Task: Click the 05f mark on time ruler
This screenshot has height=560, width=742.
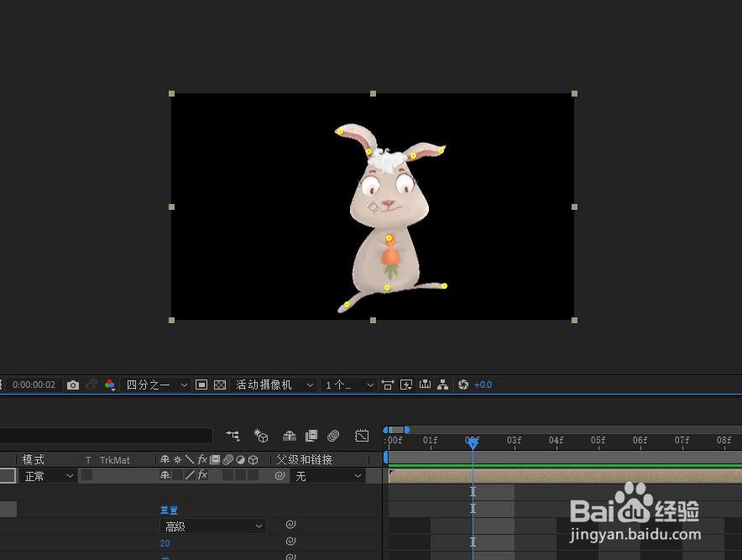Action: (x=598, y=440)
